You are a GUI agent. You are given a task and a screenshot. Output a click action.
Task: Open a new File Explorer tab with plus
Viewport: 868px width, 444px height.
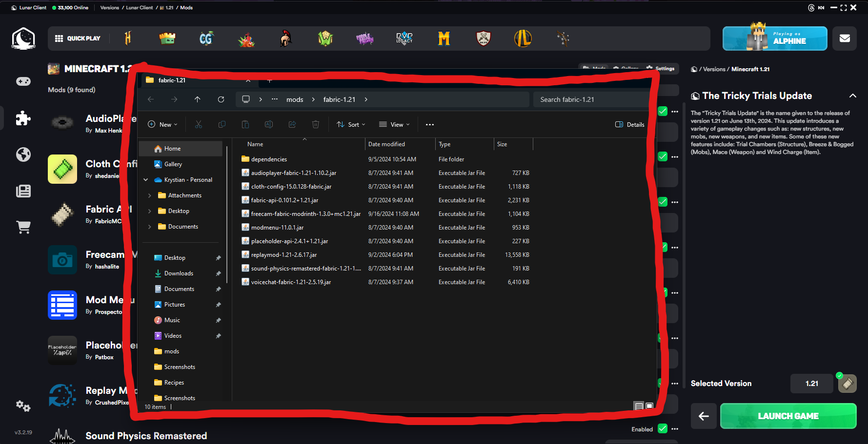tap(269, 80)
